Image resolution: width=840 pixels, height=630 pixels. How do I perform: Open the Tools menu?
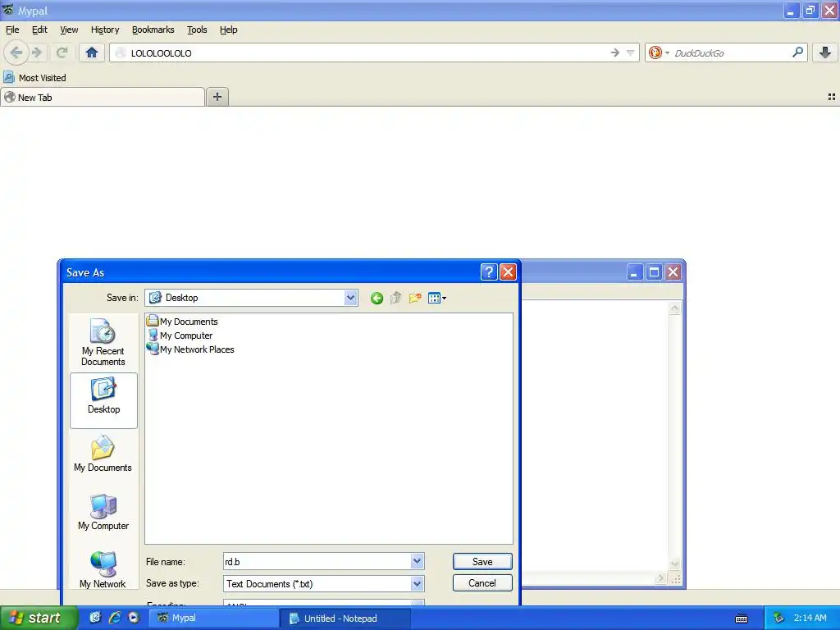coord(197,30)
